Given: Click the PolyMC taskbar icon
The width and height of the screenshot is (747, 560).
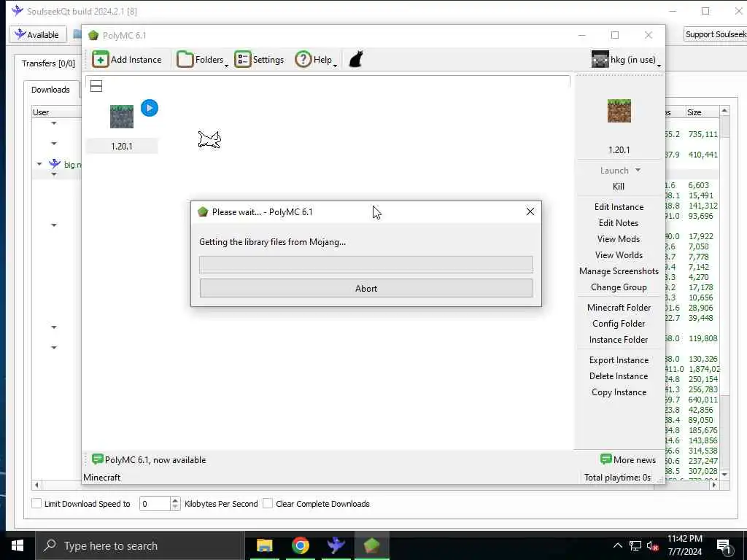Looking at the screenshot, I should 371,545.
